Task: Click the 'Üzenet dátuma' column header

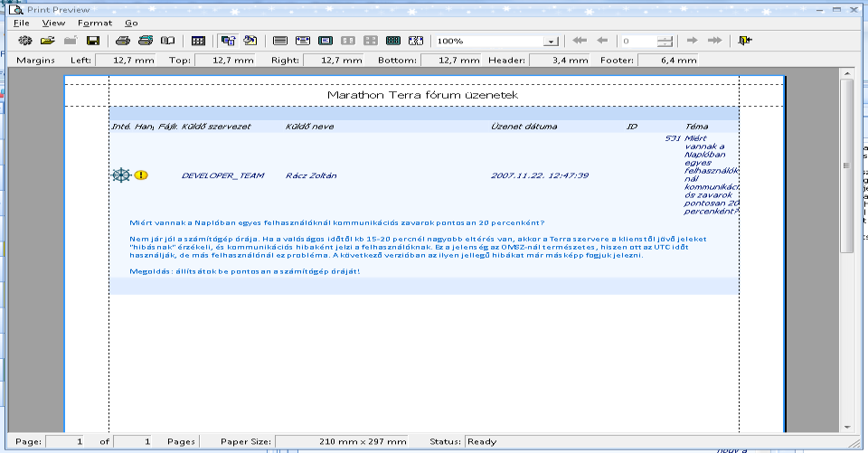Action: pyautogui.click(x=524, y=127)
